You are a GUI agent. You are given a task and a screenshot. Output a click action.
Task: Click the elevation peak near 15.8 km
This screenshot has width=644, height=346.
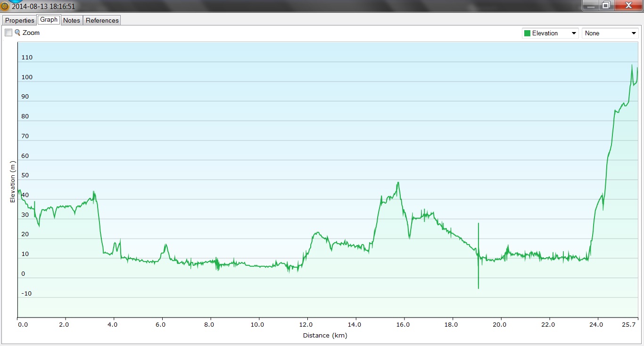(x=398, y=183)
